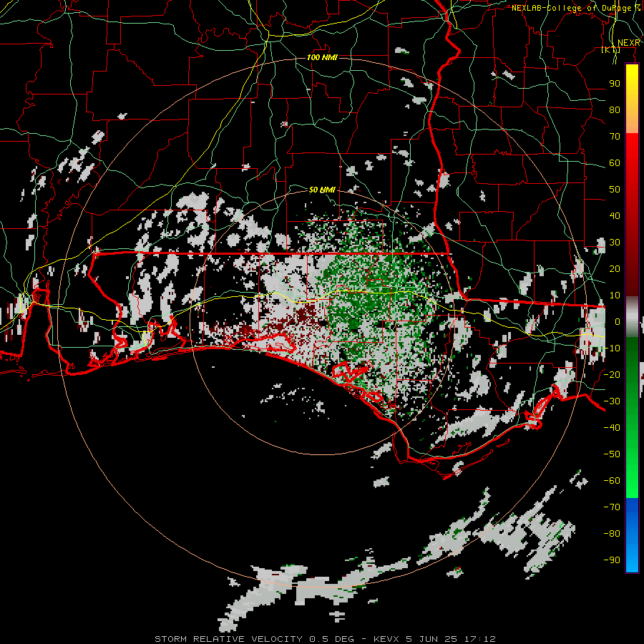Click the positive 10 scale value
Screen dimensions: 644x644
pos(615,296)
